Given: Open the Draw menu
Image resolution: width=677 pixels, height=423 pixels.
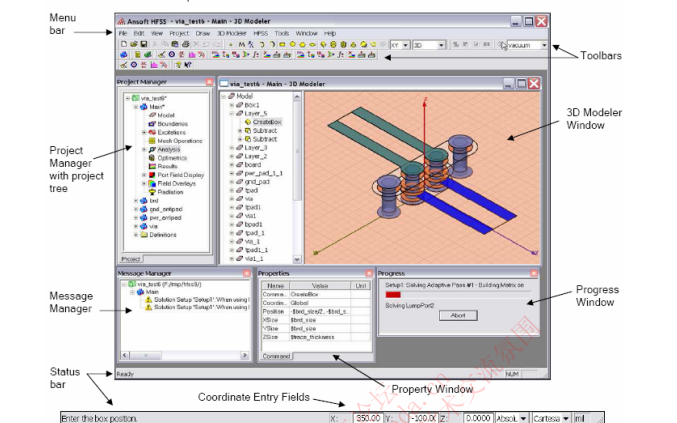Looking at the screenshot, I should coord(202,33).
